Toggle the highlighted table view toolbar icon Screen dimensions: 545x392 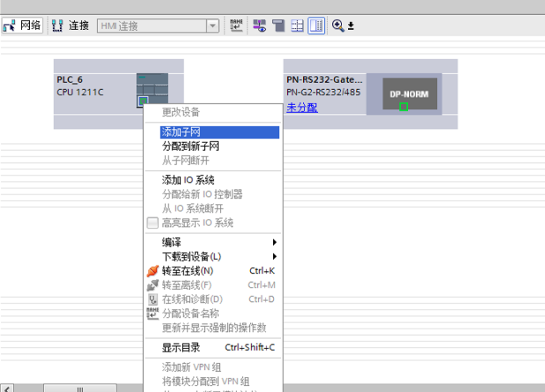pos(316,26)
